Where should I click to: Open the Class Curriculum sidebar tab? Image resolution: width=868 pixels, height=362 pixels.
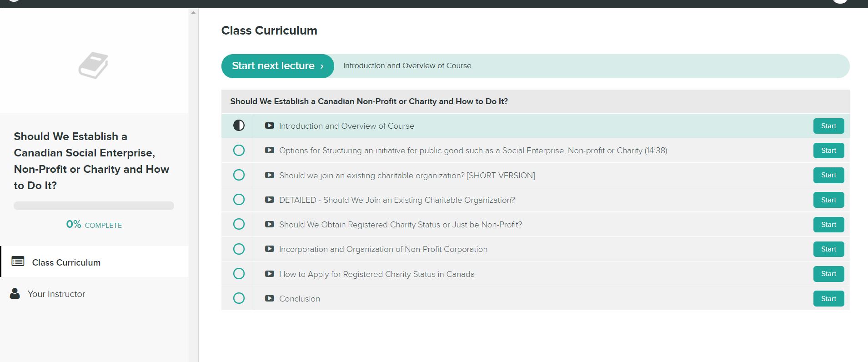[66, 262]
